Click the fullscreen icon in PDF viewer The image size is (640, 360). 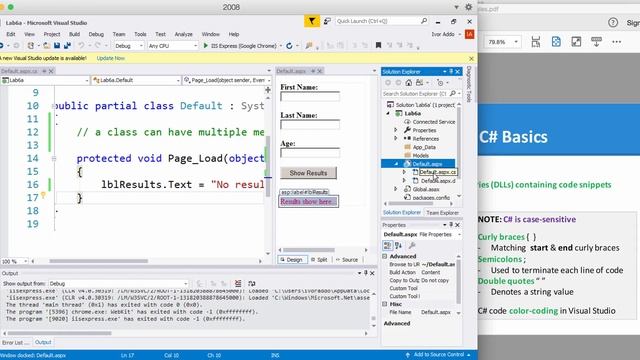576,42
